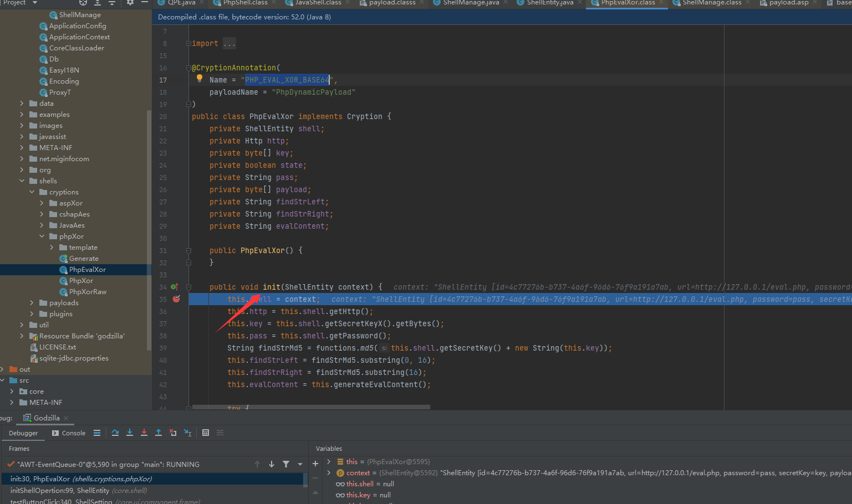
Task: Collapse the phpXor folder in project tree
Action: pyautogui.click(x=42, y=236)
